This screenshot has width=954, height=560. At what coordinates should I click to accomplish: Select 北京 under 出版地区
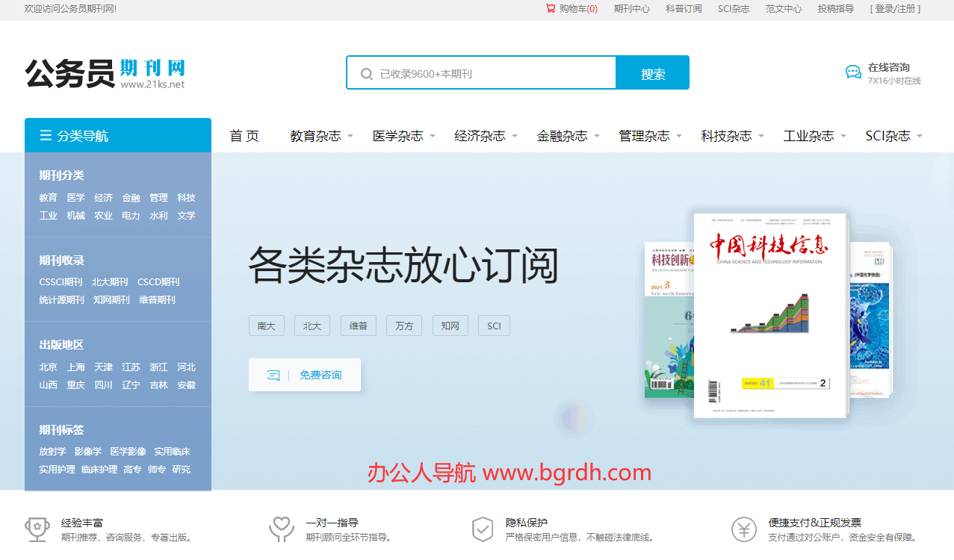(48, 367)
